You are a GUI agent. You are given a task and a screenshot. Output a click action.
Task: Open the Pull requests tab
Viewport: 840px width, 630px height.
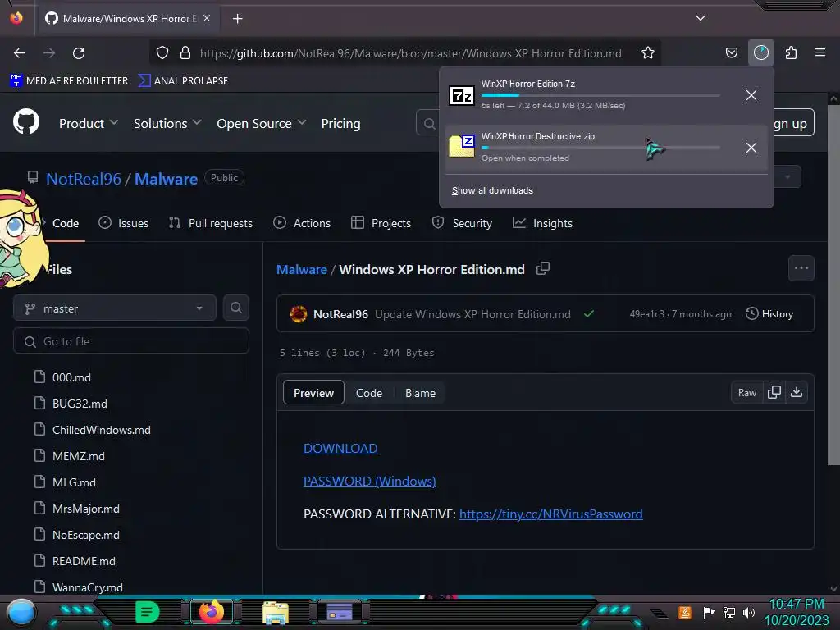coord(211,223)
